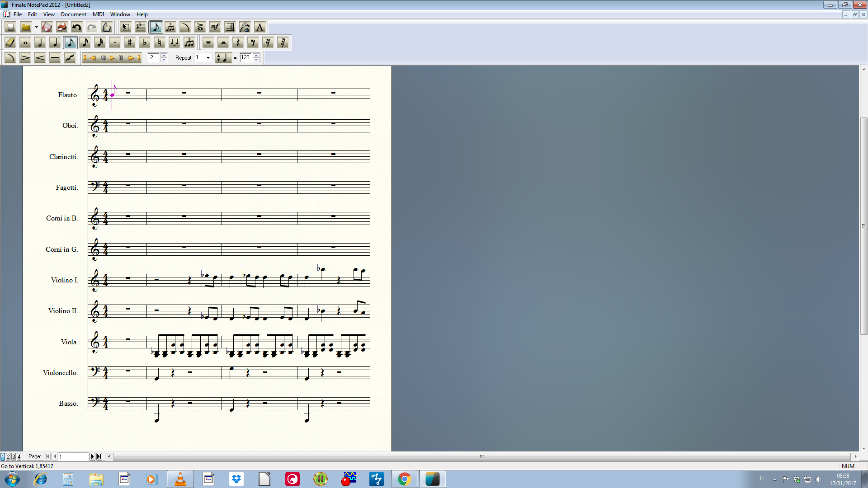Insert a quarter rest
Screen dimensions: 868x488
coord(238,42)
